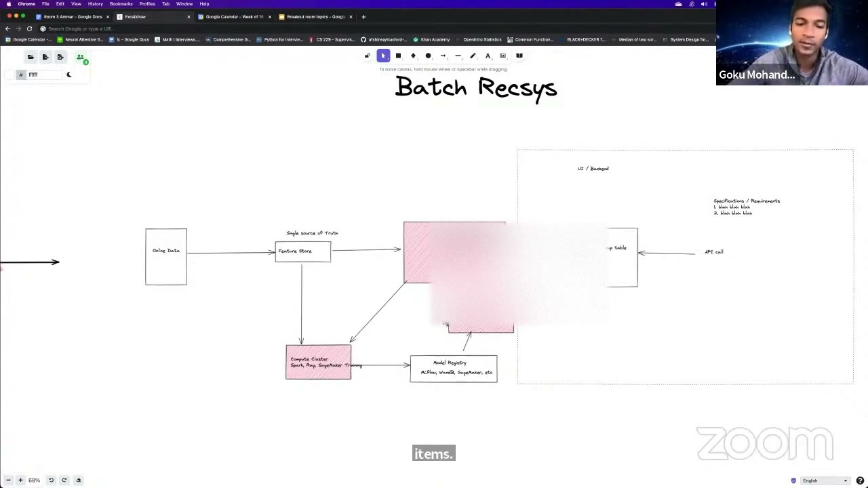Viewport: 868px width, 488px height.
Task: Open the History menu
Action: (x=95, y=3)
